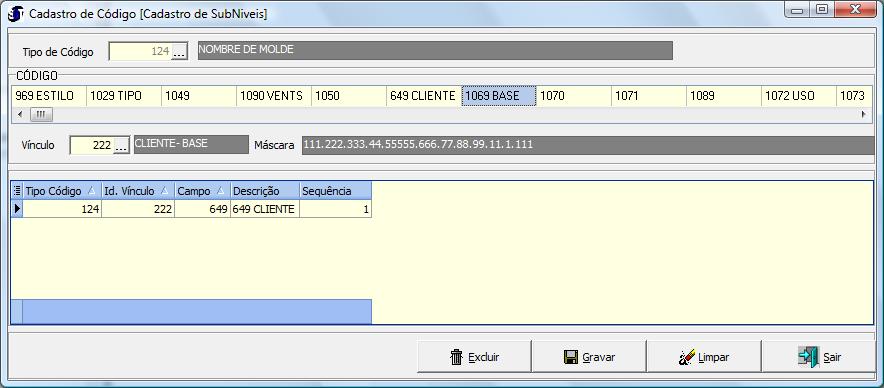Click the Descrição column header
884x388 pixels.
(x=265, y=191)
